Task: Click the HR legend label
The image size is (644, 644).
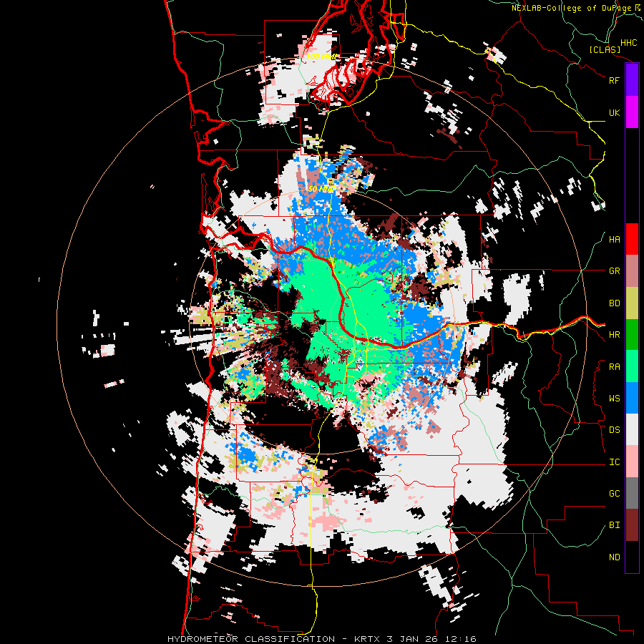Action: (x=614, y=335)
